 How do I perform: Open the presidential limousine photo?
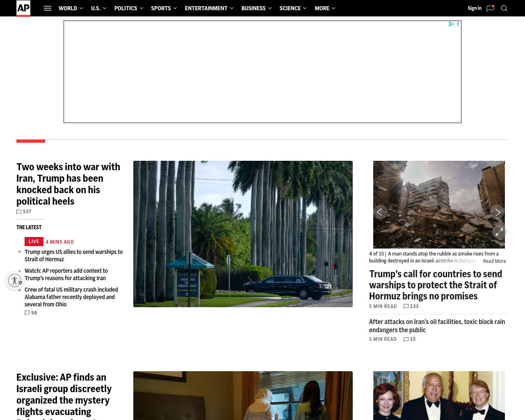coord(243,234)
